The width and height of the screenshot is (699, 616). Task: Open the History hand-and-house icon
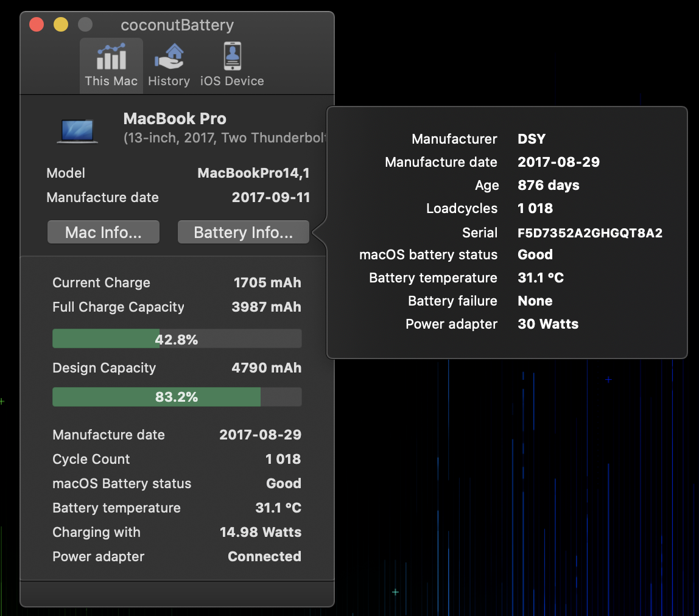pos(169,57)
